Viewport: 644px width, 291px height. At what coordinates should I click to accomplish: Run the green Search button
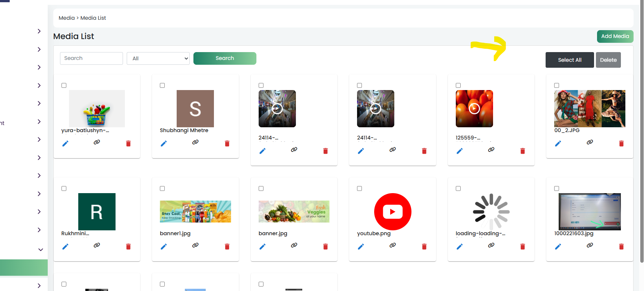[225, 58]
